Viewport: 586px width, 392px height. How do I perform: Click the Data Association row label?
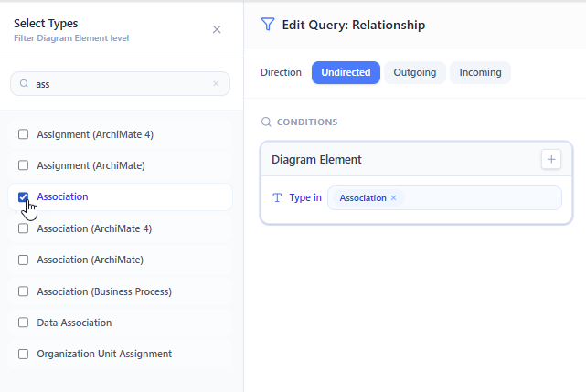tap(74, 323)
